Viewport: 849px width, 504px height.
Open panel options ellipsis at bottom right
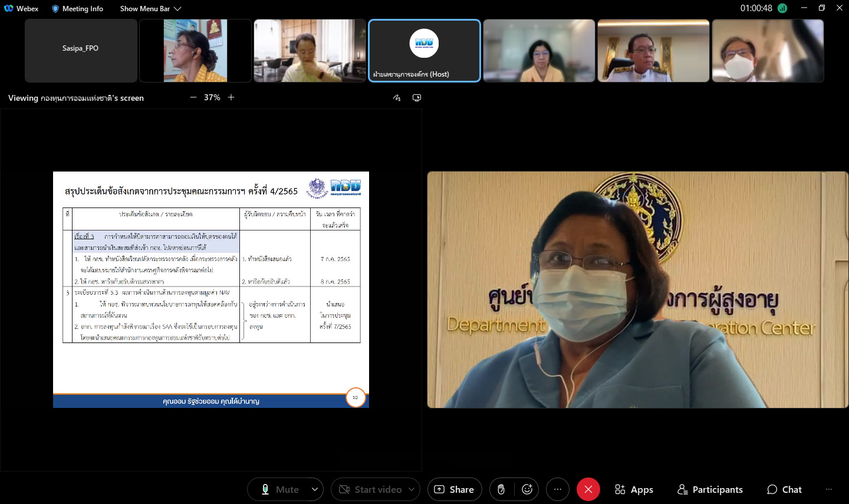pos(829,489)
